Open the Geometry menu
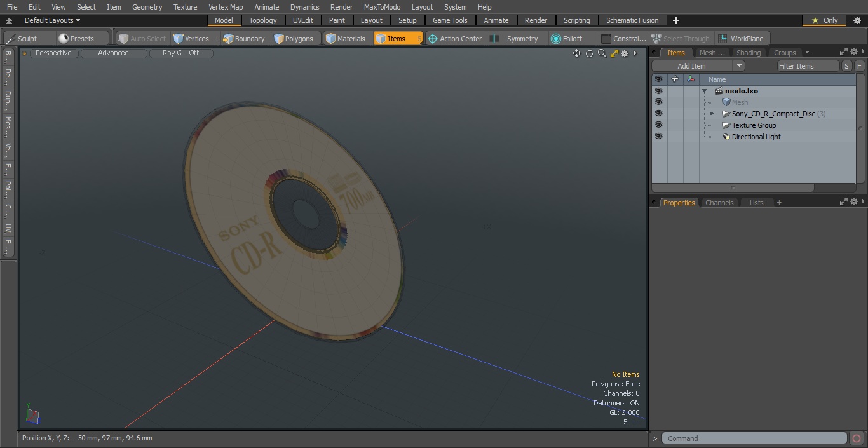This screenshot has height=448, width=868. pyautogui.click(x=147, y=7)
